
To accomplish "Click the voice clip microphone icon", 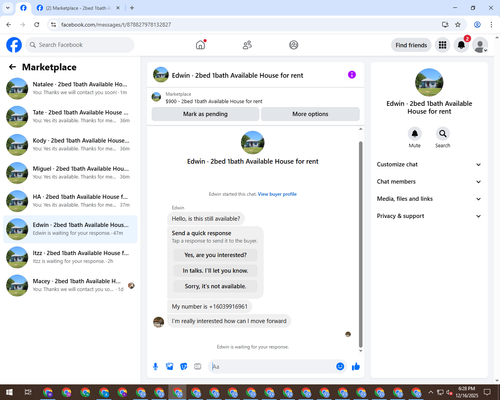I will [155, 367].
